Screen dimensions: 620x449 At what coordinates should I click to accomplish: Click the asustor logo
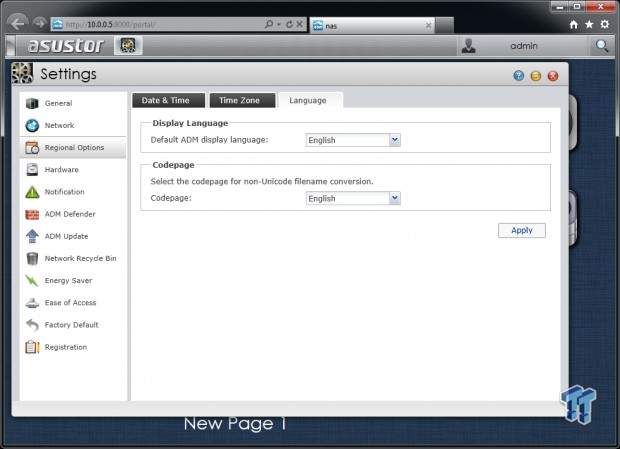coord(66,45)
